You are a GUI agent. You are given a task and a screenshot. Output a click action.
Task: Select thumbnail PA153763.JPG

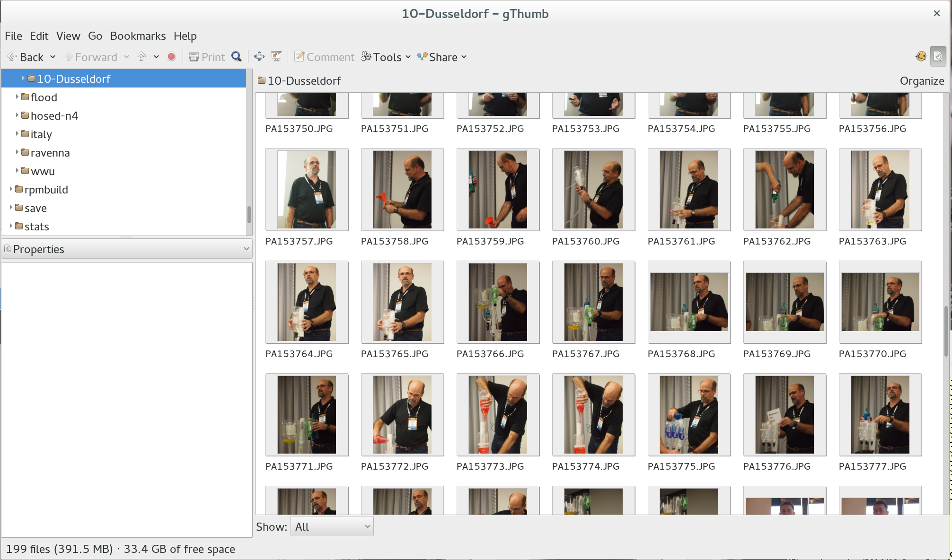880,190
